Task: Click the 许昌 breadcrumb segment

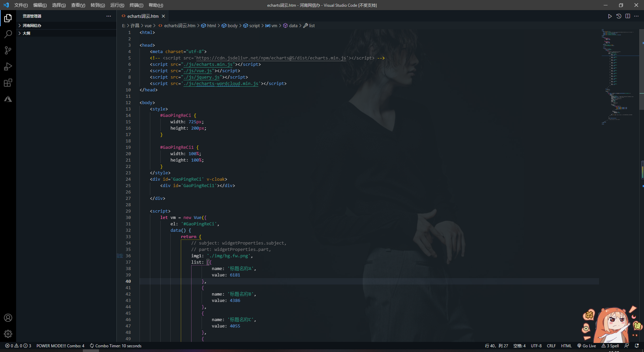Action: point(135,26)
